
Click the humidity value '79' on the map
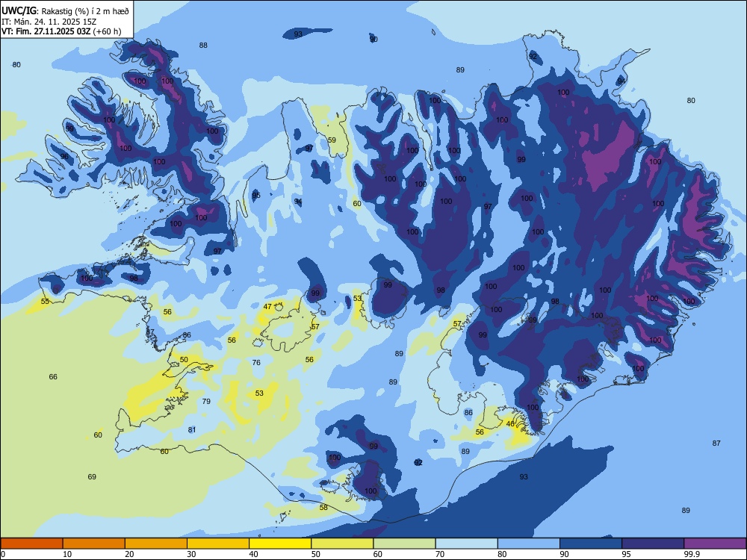pos(206,402)
